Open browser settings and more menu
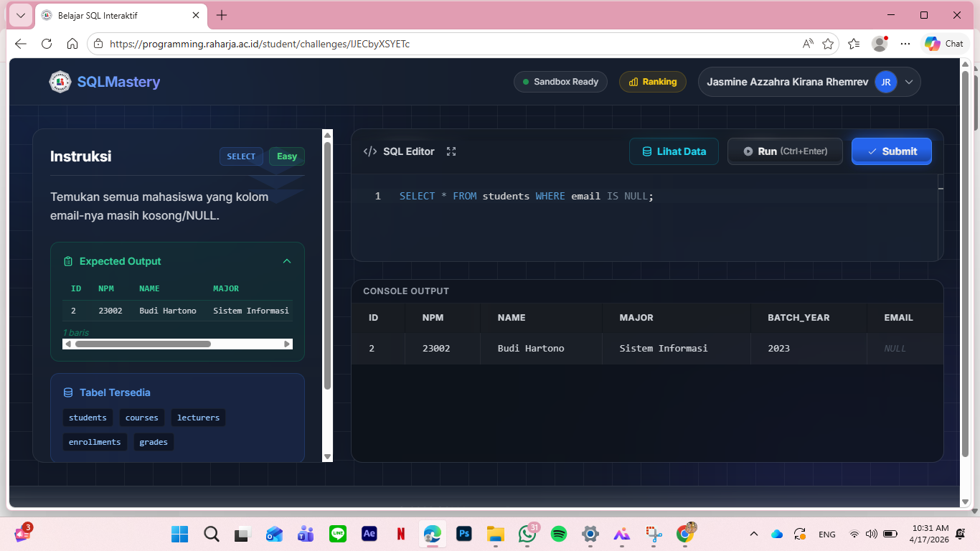 pyautogui.click(x=905, y=44)
